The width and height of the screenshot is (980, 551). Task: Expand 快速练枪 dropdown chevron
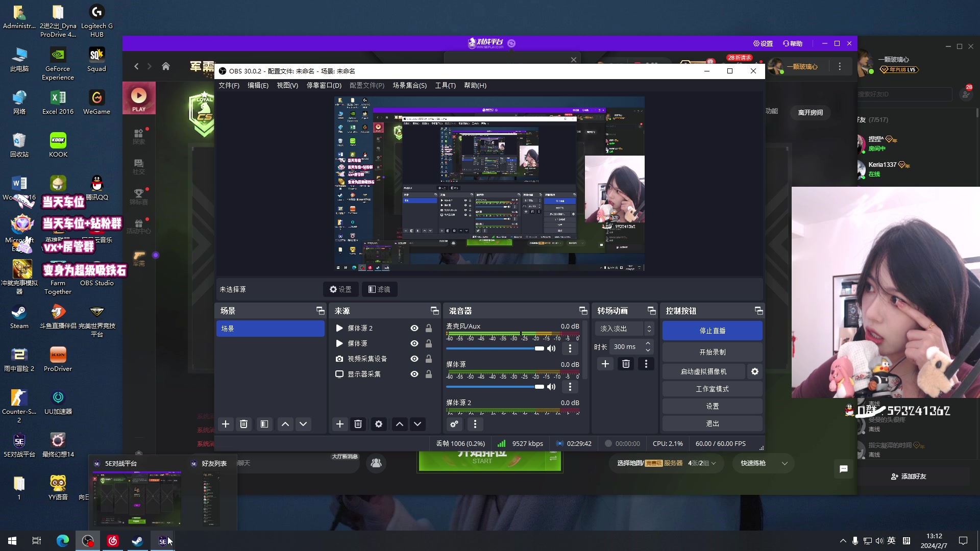[785, 463]
